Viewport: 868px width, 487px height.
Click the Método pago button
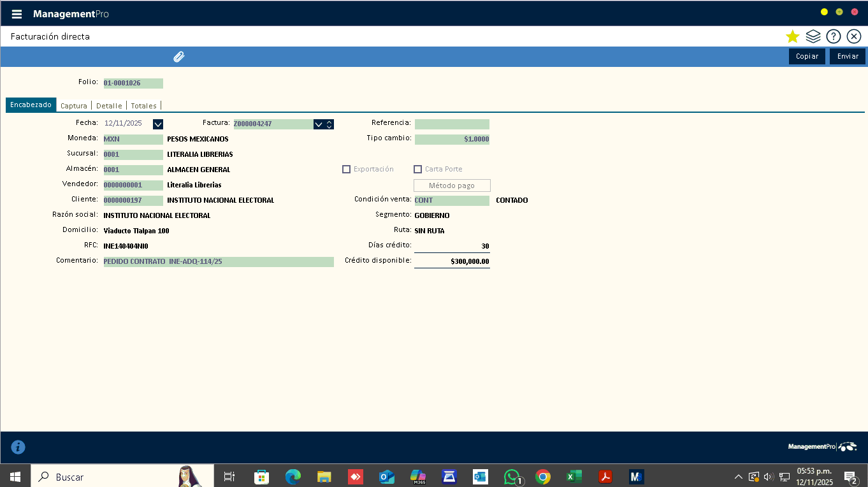coord(452,185)
